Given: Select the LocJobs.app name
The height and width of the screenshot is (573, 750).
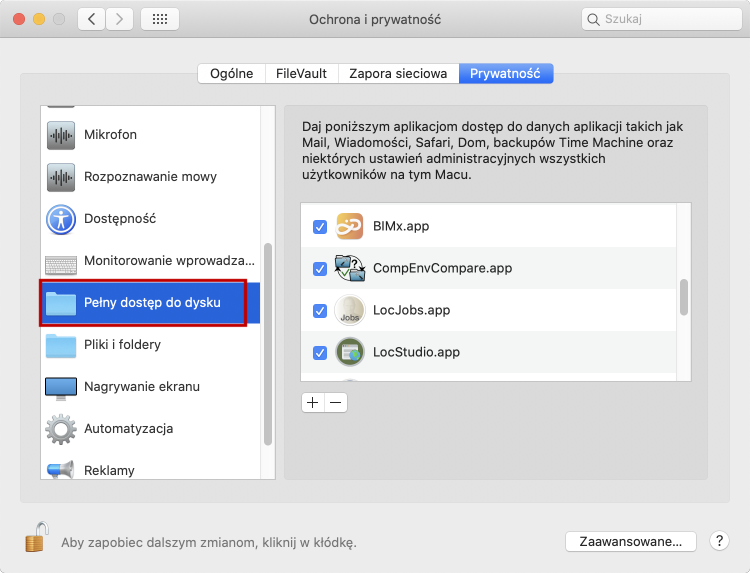Looking at the screenshot, I should [411, 310].
